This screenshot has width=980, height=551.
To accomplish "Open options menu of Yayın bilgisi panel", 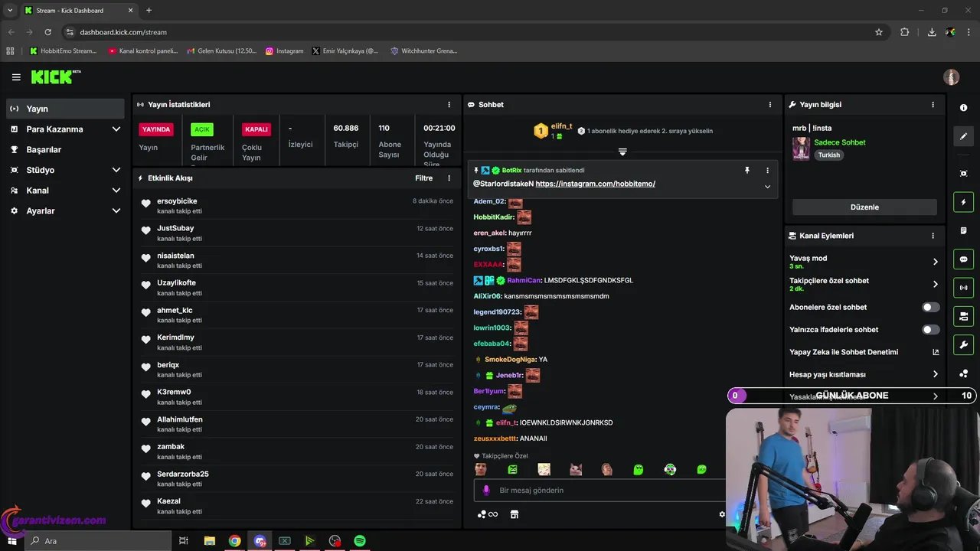I will tap(933, 104).
